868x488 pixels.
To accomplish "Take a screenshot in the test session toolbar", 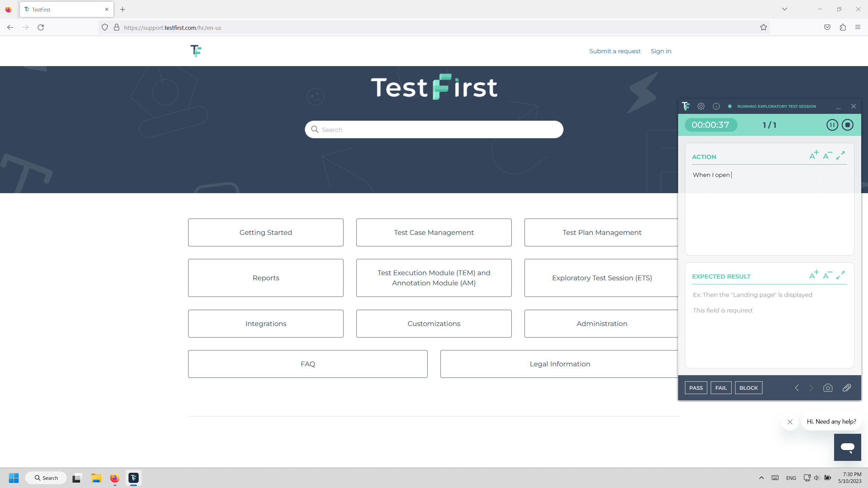I will (x=828, y=388).
